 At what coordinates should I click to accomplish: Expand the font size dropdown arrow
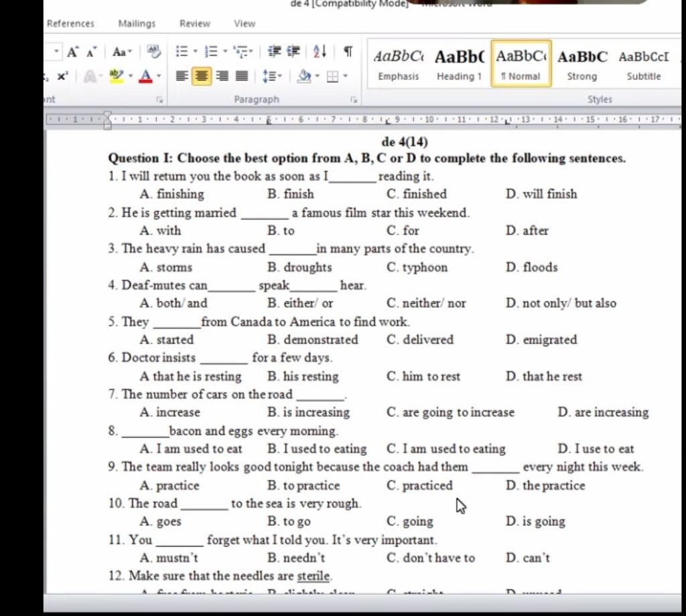point(56,52)
